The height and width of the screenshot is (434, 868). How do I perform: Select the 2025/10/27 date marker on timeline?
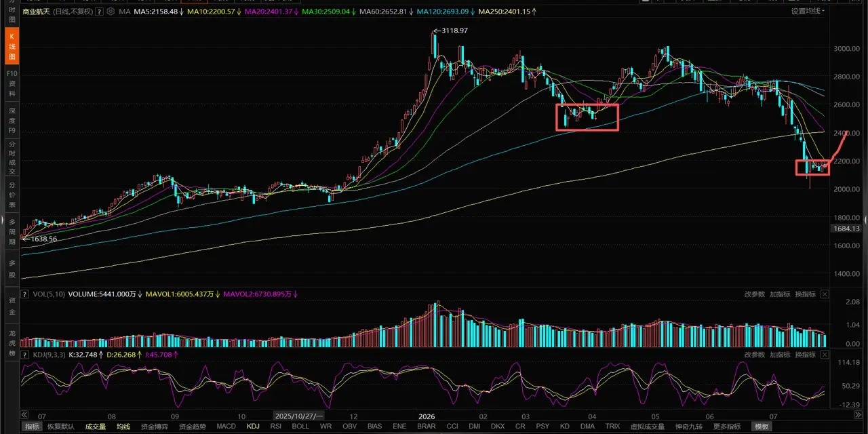click(298, 414)
